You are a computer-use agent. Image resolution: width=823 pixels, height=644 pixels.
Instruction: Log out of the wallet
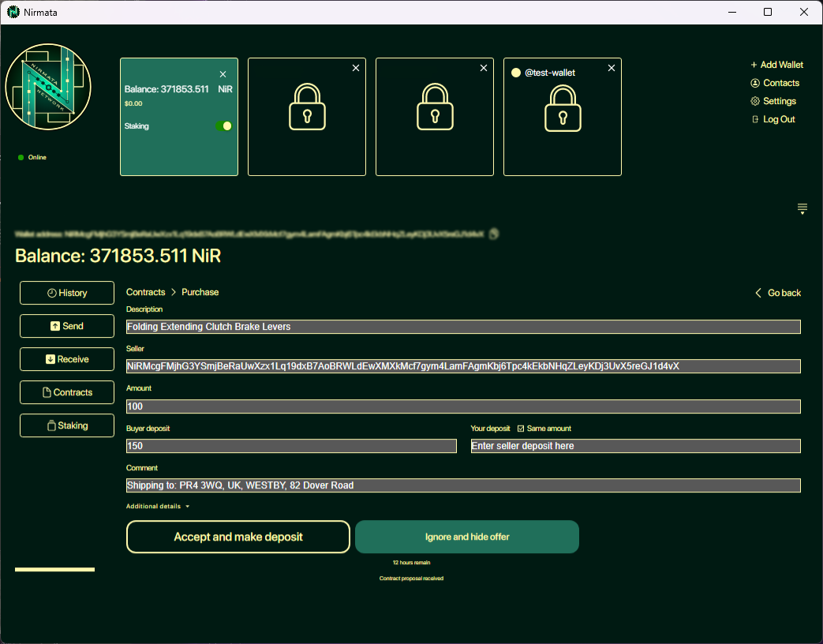772,119
